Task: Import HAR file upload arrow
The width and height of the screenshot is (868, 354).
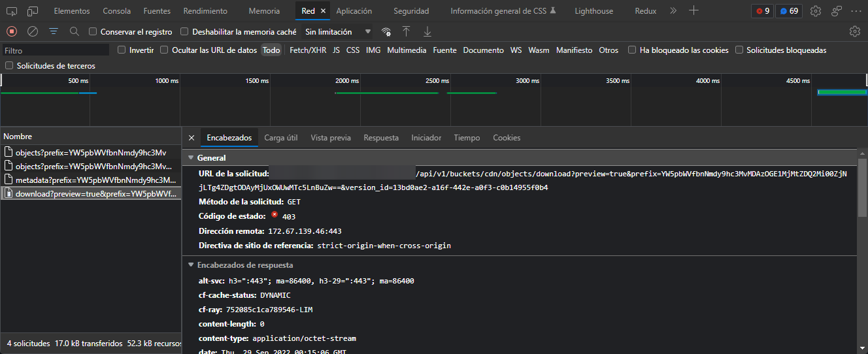Action: pos(406,31)
